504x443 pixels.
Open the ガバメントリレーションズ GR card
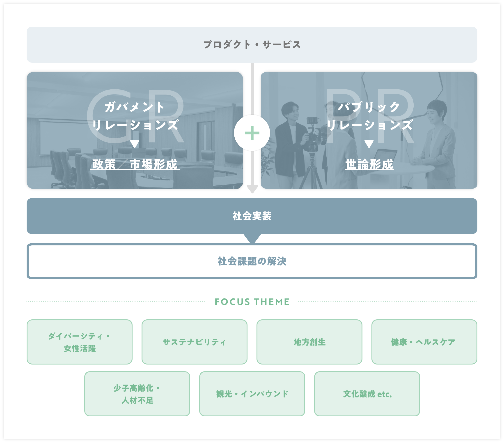pyautogui.click(x=135, y=130)
